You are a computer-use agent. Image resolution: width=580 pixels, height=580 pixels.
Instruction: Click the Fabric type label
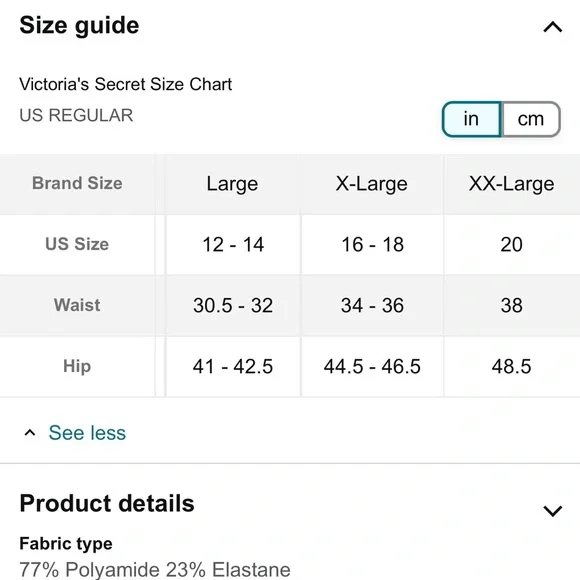(66, 543)
